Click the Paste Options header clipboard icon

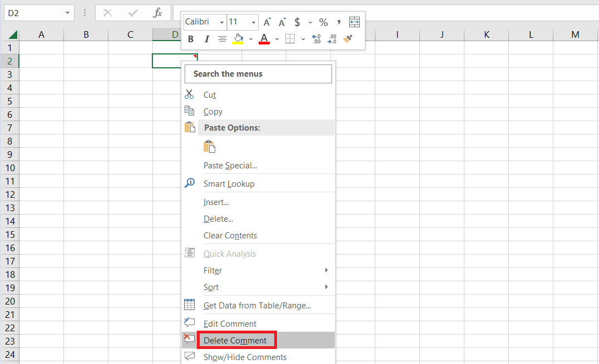[x=190, y=127]
